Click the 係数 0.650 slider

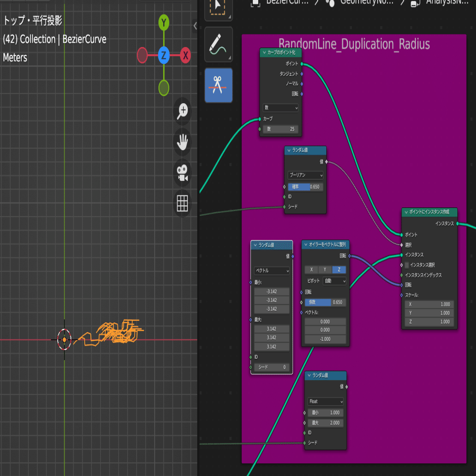(x=325, y=302)
